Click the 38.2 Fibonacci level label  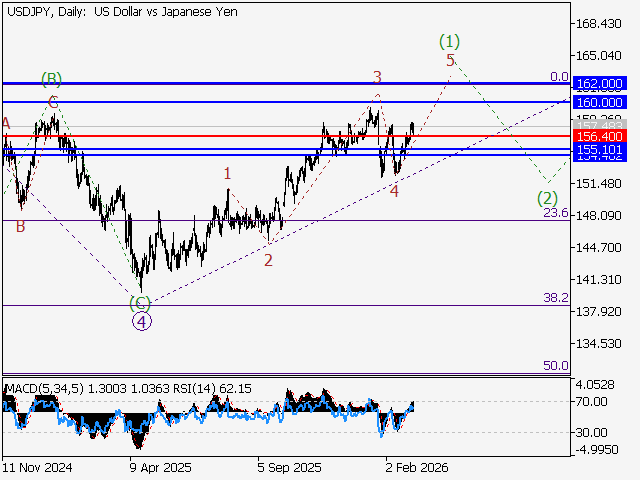(556, 298)
